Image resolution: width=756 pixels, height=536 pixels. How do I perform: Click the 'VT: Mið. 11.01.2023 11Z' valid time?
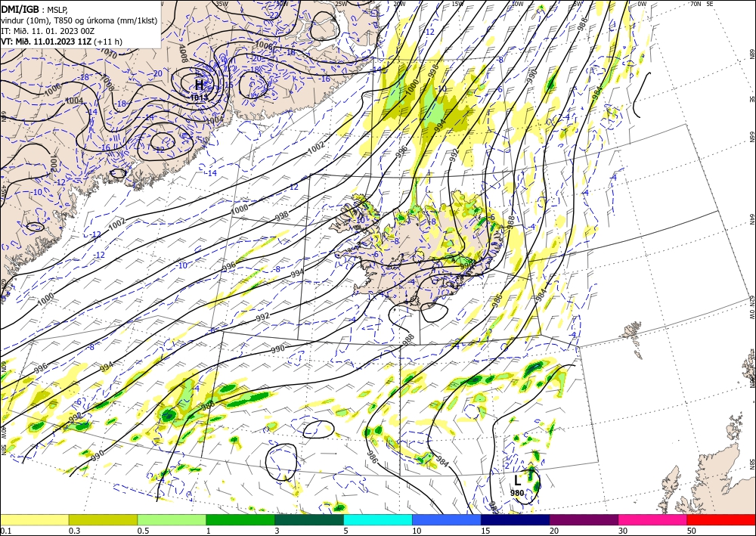(46, 42)
